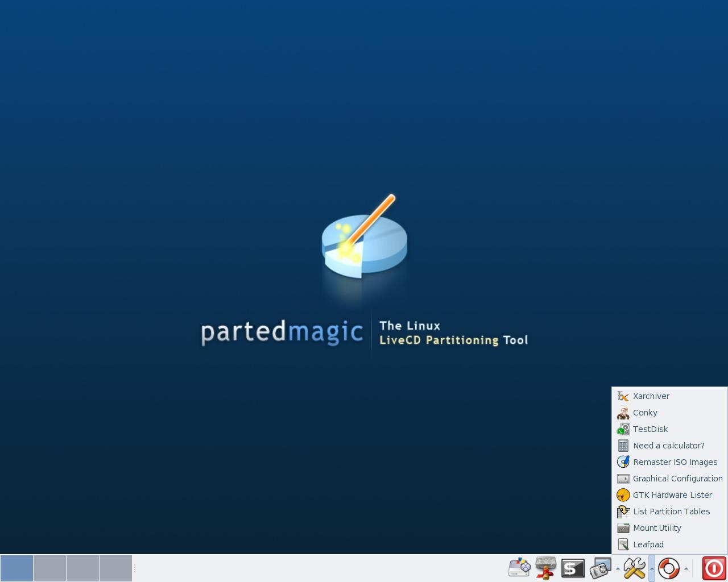Image resolution: width=728 pixels, height=582 pixels.
Task: Open the terminal dollar-sign icon
Action: [573, 568]
